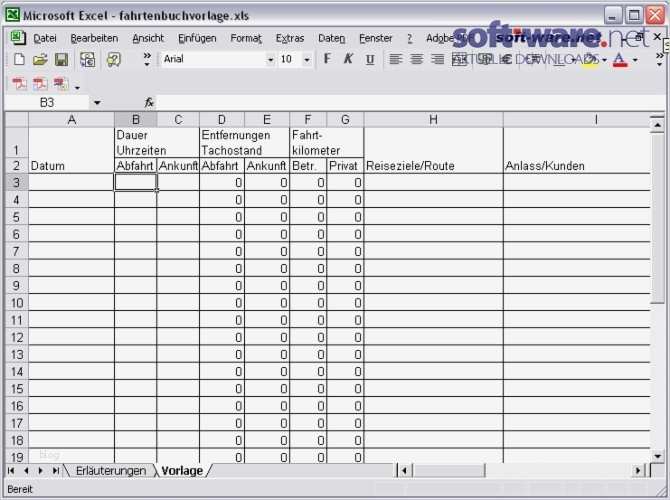
Task: Click the Euro conversion toolbar icon
Action: 88,59
